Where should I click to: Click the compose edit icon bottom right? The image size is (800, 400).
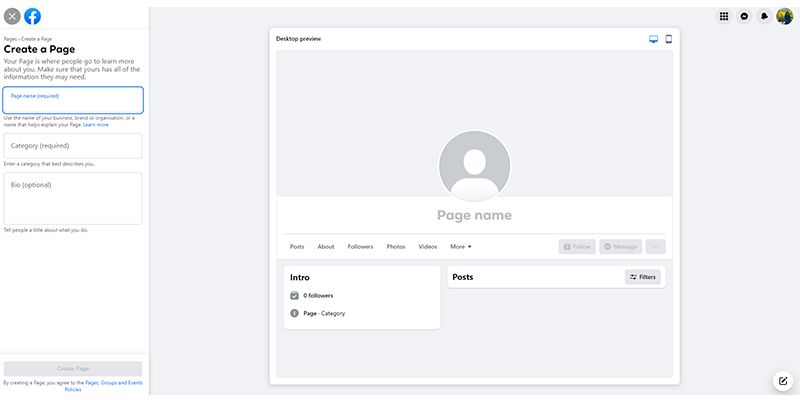783,381
